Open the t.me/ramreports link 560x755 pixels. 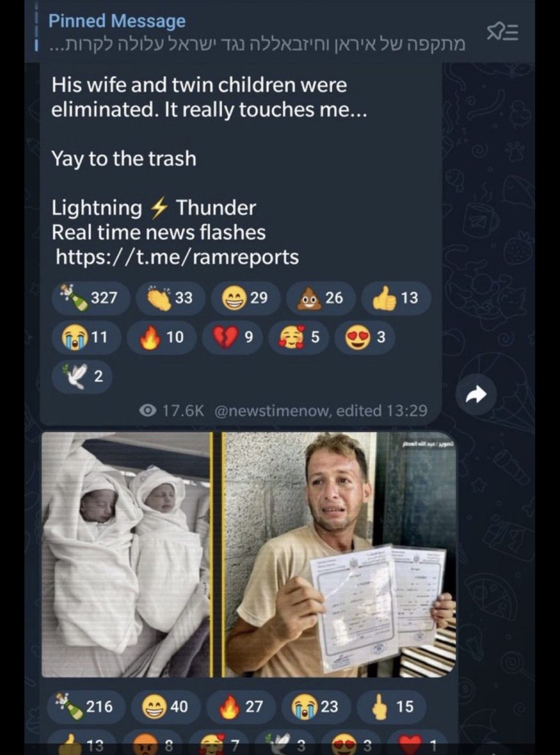click(x=177, y=256)
